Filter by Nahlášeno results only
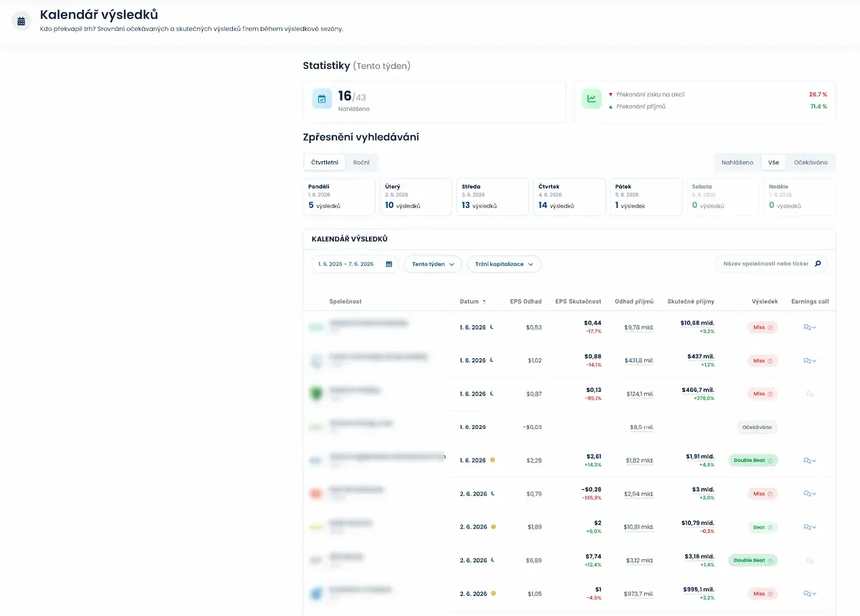 [x=737, y=163]
